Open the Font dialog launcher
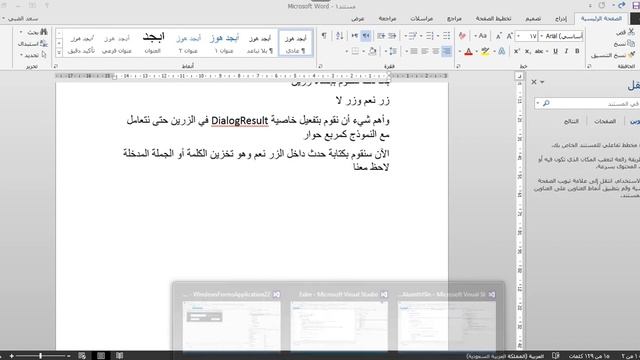Screen dimensions: 640x360 point(458,66)
